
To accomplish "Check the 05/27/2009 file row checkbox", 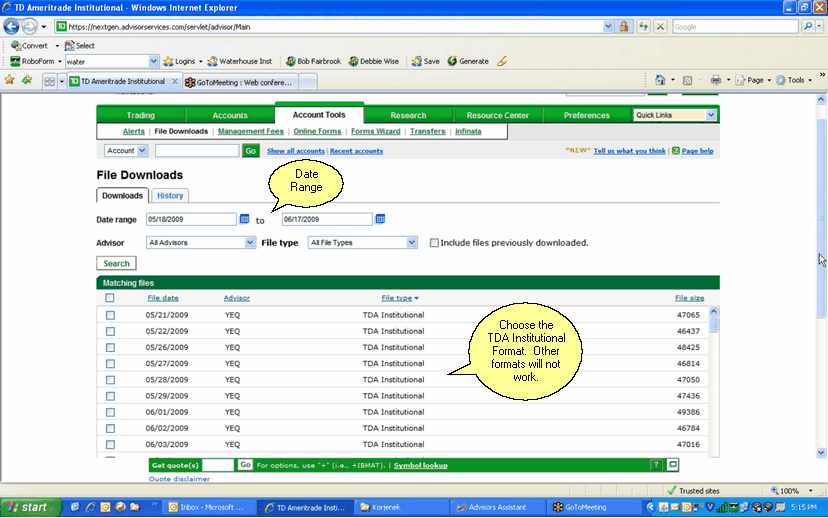I will tap(110, 364).
